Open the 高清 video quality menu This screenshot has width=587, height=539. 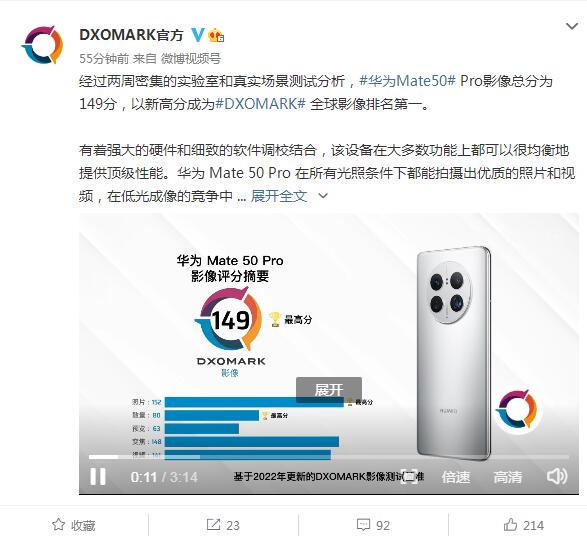[508, 477]
